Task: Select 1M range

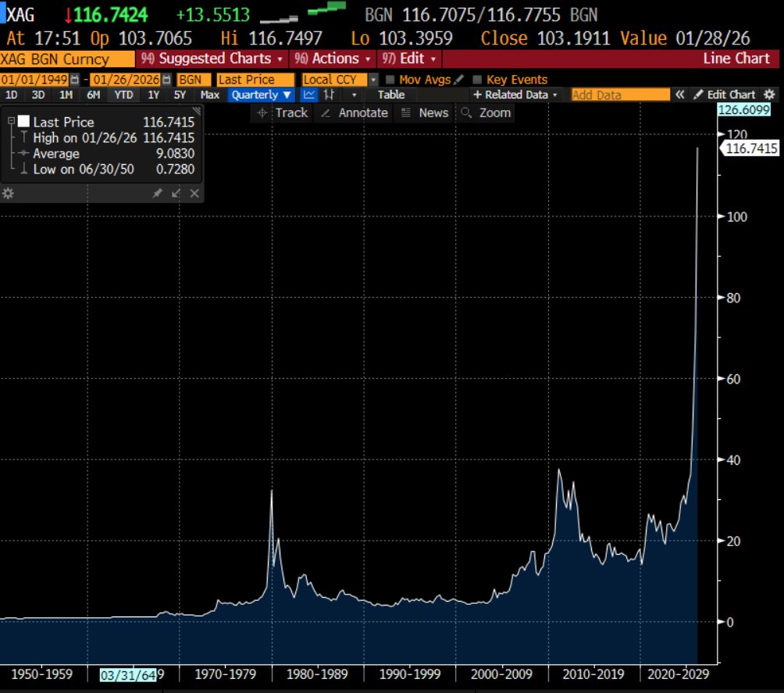Action: [x=66, y=95]
